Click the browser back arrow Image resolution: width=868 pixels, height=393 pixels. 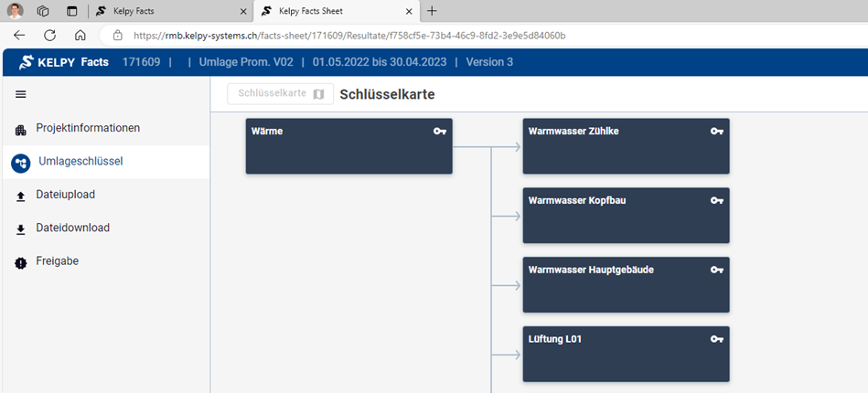point(19,35)
